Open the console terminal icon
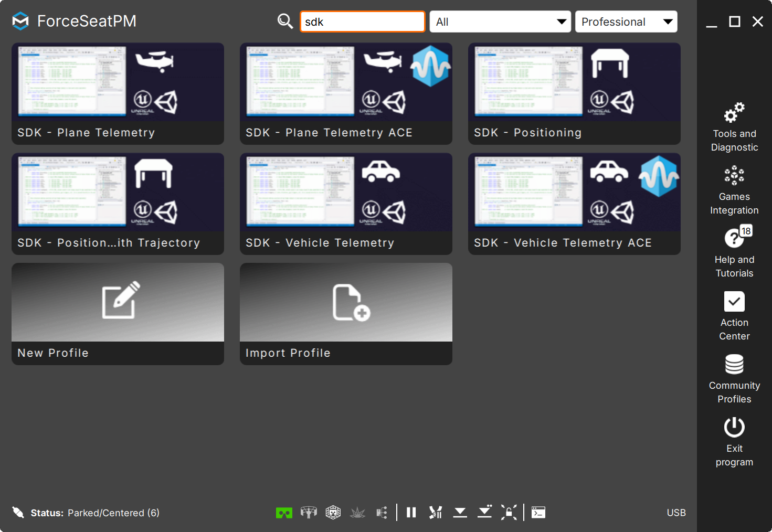The image size is (772, 532). pyautogui.click(x=538, y=513)
